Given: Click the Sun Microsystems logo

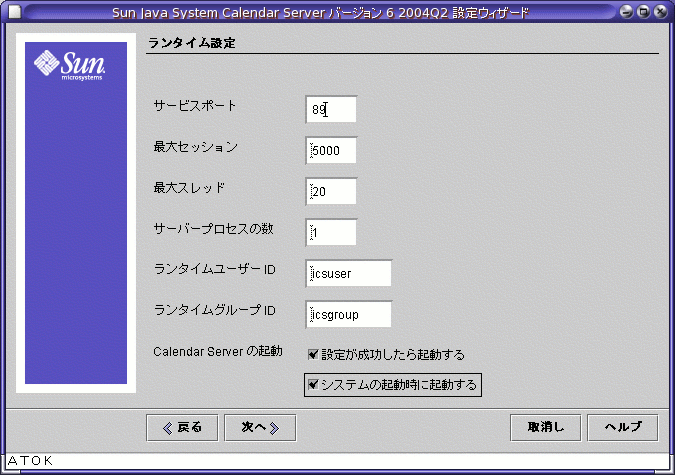Looking at the screenshot, I should 69,65.
